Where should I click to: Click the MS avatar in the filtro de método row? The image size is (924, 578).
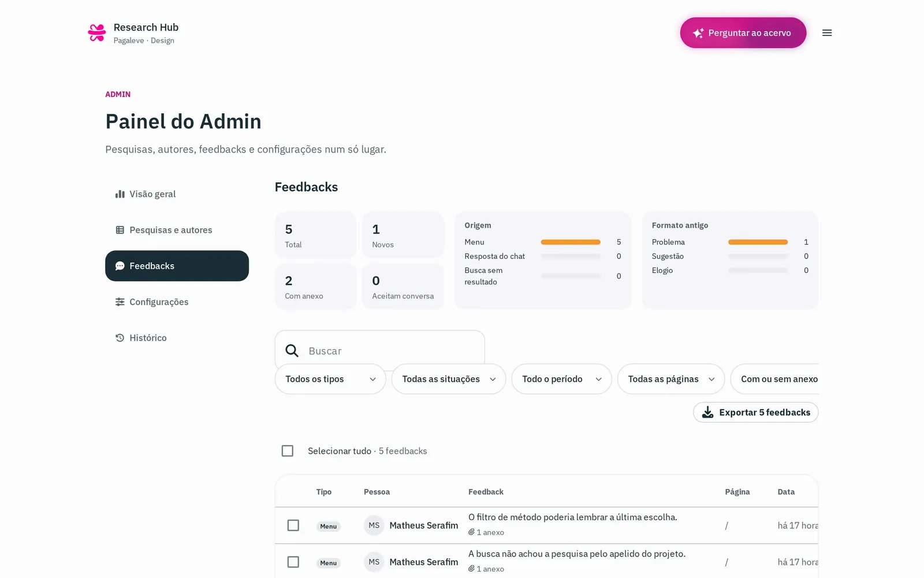374,525
